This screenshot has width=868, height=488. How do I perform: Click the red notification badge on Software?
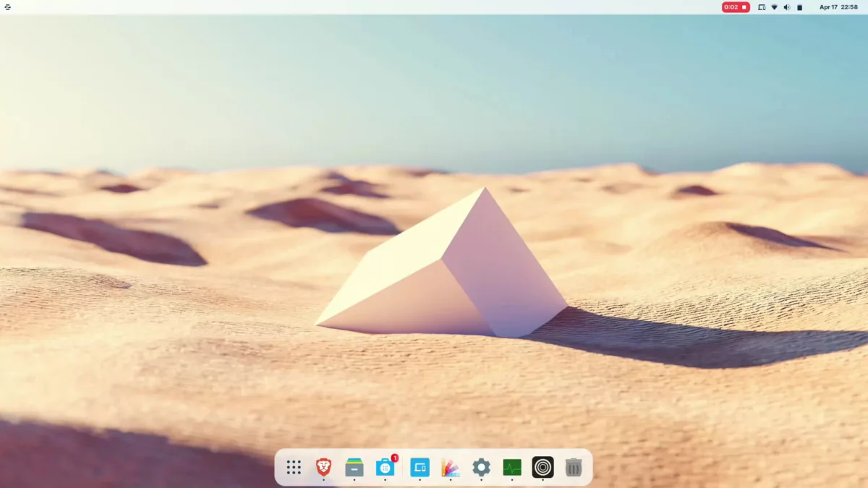click(395, 458)
